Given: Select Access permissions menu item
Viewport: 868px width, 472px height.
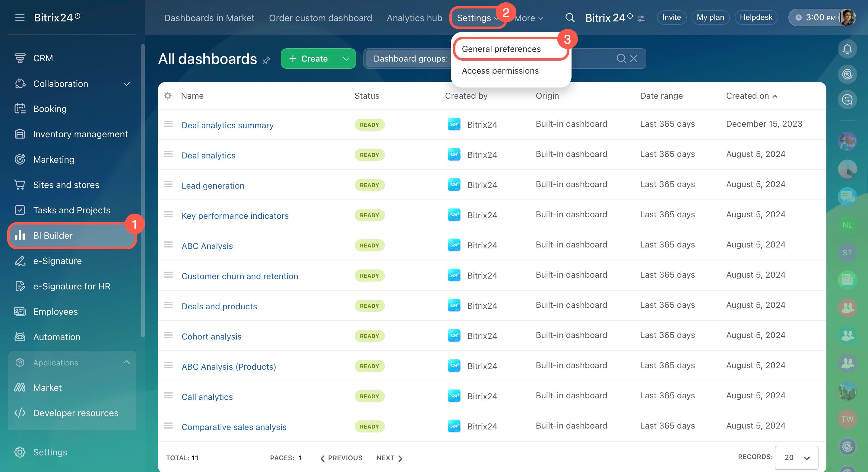Looking at the screenshot, I should pyautogui.click(x=500, y=71).
